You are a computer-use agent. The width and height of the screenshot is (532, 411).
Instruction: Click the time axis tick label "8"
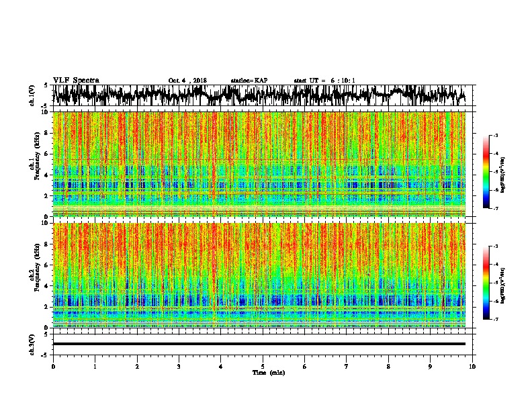click(388, 367)
